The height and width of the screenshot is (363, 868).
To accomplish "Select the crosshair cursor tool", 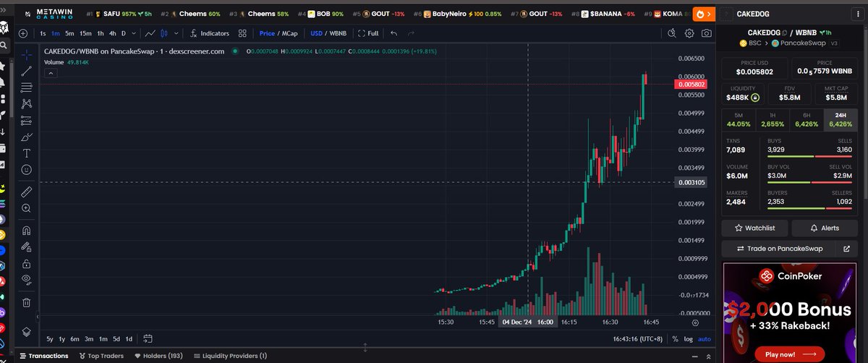I will point(27,54).
